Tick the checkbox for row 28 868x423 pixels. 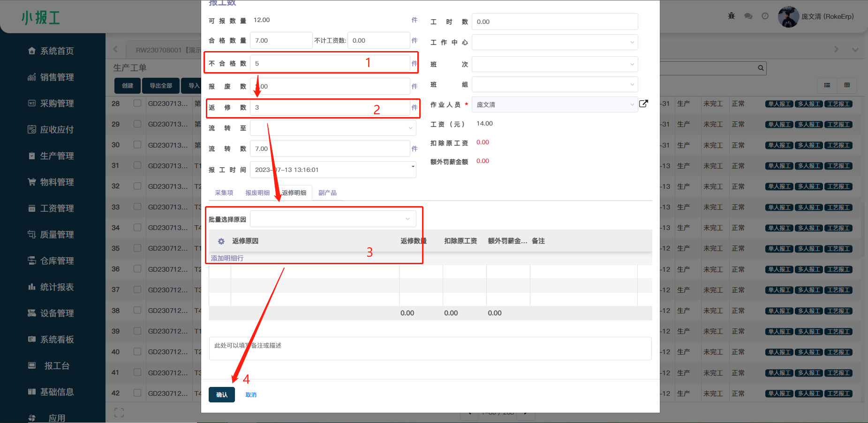coord(137,104)
